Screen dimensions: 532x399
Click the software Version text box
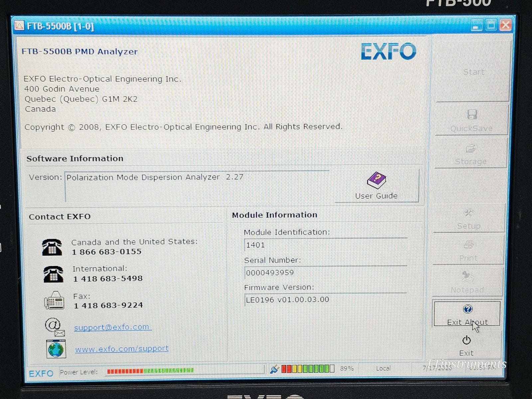(x=198, y=186)
